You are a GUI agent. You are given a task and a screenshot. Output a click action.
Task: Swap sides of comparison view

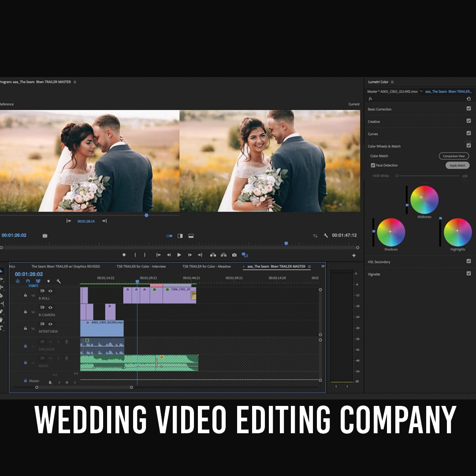click(315, 236)
